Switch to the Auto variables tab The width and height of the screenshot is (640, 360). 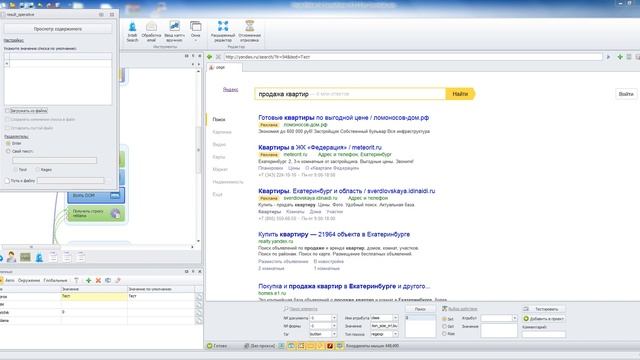(10, 280)
